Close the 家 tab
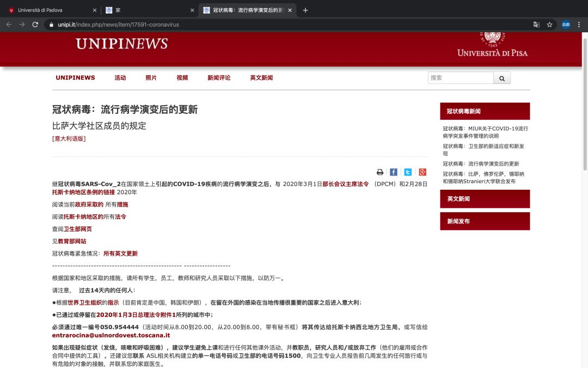The height and width of the screenshot is (368, 588). [192, 10]
